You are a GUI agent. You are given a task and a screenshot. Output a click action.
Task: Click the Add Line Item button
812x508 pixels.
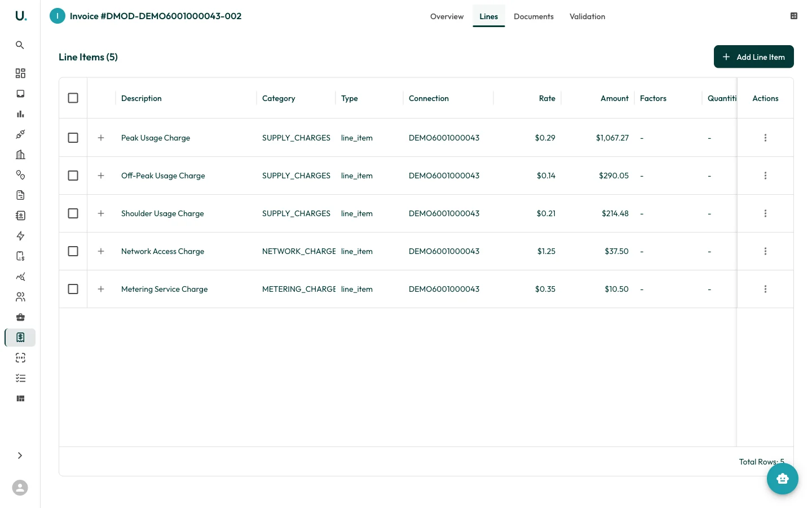(754, 56)
